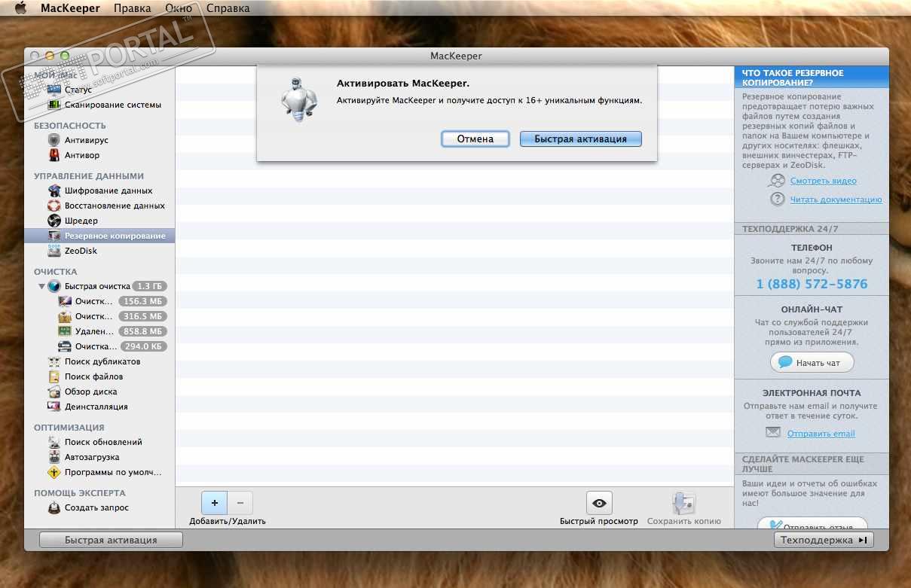Click the Быстрый просмотр eye icon

(x=599, y=503)
